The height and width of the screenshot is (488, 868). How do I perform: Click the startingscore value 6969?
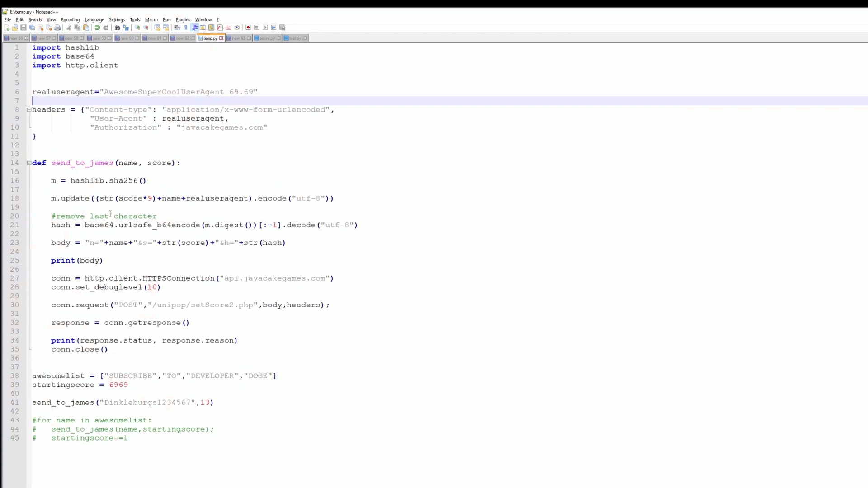(118, 385)
